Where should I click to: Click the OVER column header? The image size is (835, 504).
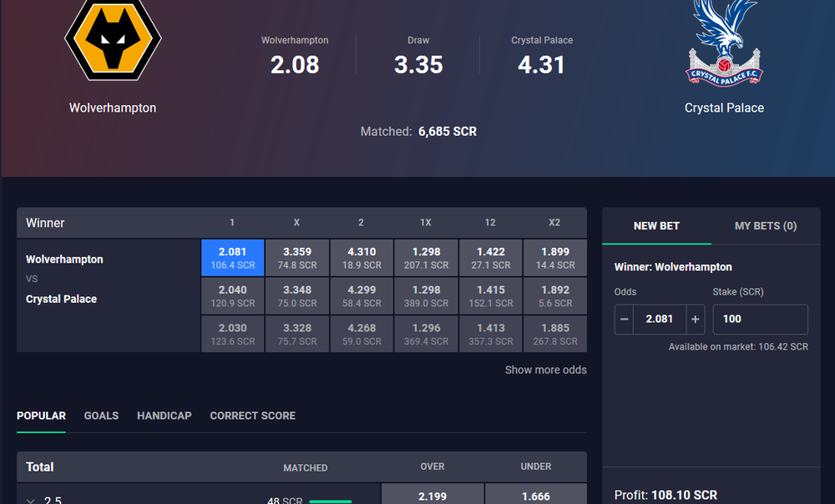point(433,466)
